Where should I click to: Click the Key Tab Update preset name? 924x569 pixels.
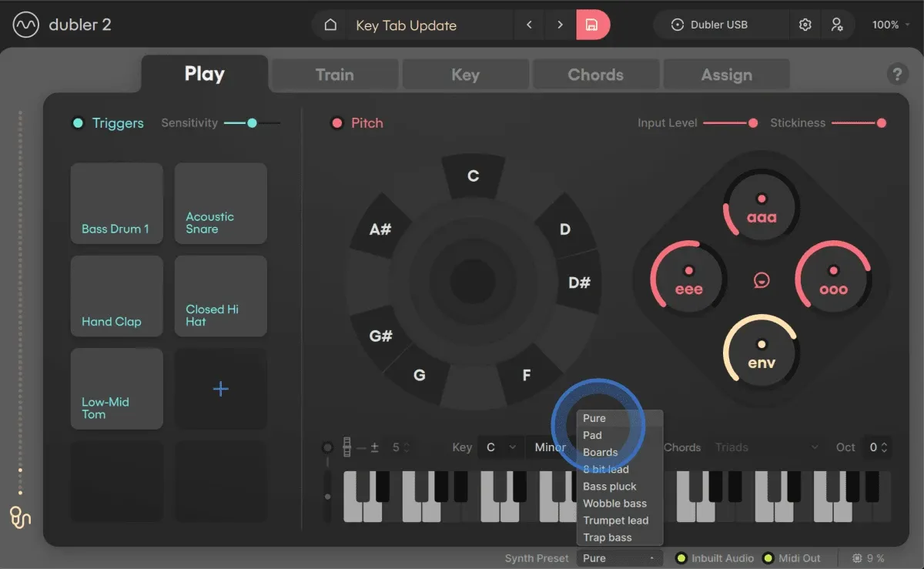406,25
